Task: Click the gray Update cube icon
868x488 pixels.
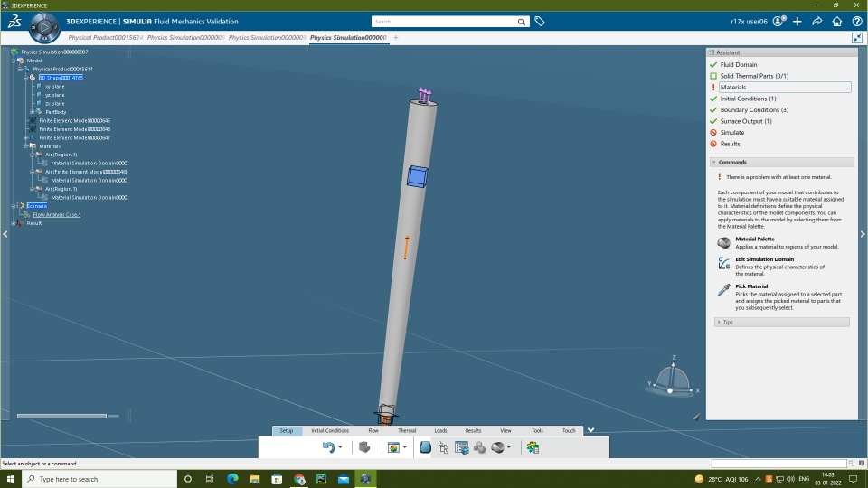Action: pyautogui.click(x=364, y=447)
